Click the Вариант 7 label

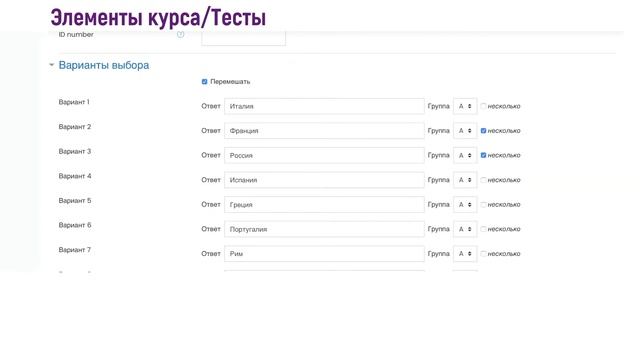pos(75,250)
